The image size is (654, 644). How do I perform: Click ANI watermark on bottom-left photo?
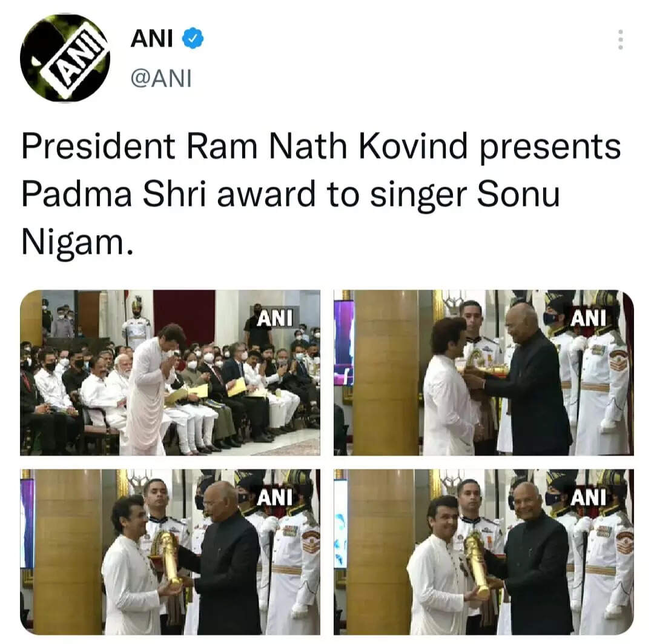tap(275, 498)
